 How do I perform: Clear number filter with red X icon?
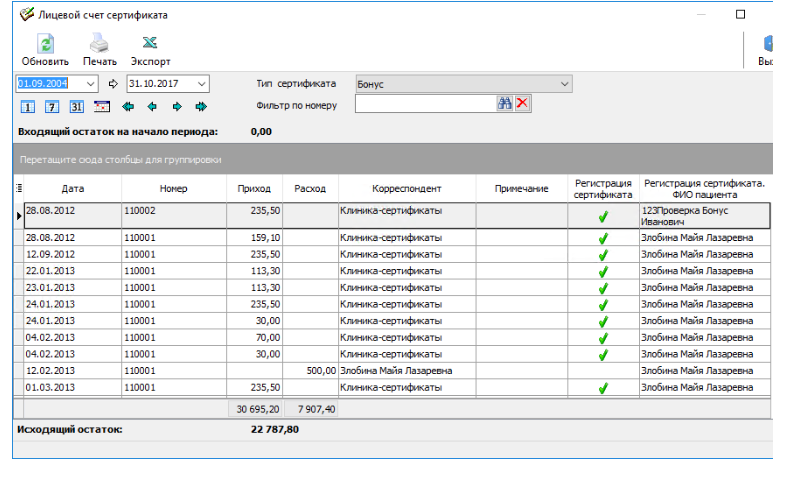coord(522,104)
